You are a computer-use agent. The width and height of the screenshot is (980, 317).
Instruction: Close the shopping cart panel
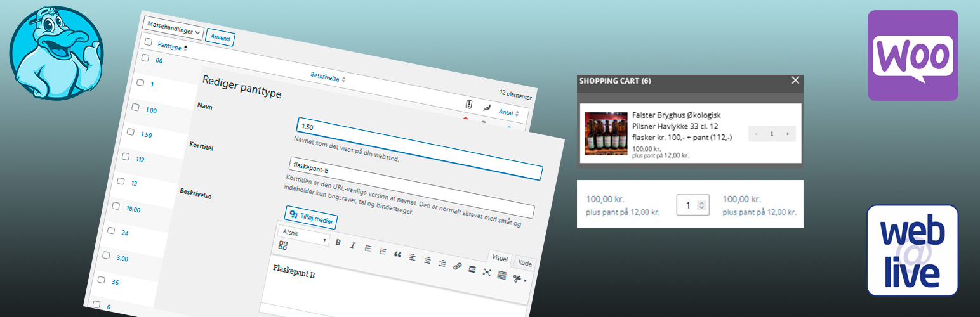(795, 81)
